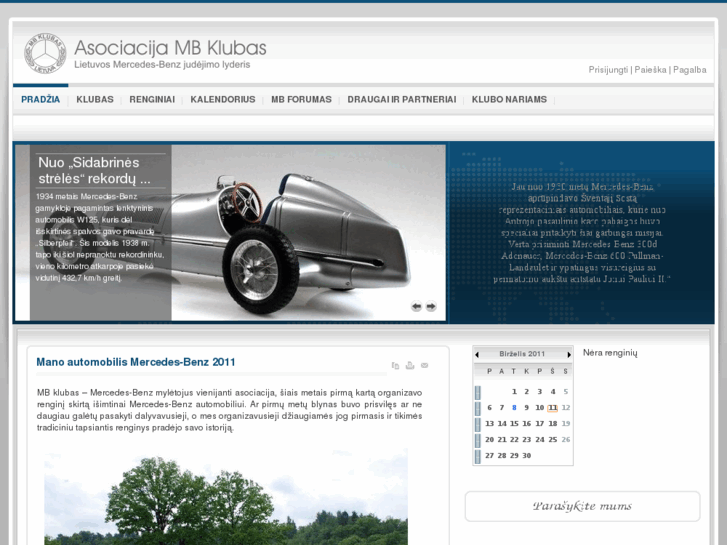727x545 pixels.
Task: Open article title Mano automobilis Mercedes-Benz 2011
Action: pos(136,362)
